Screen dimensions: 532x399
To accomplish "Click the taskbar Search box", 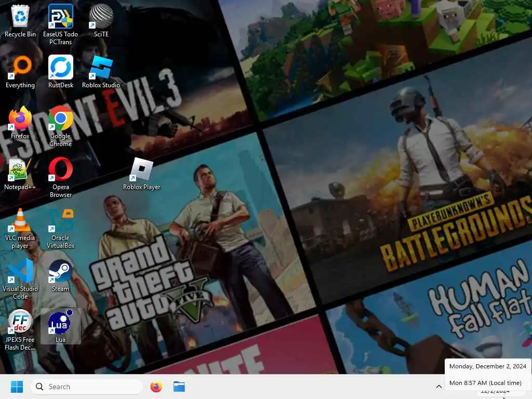I will [87, 387].
